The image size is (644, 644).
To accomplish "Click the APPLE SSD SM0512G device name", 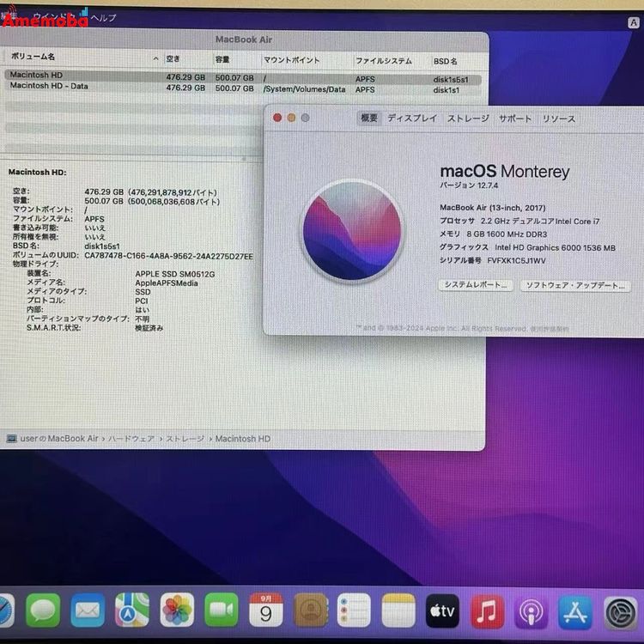I will point(175,274).
